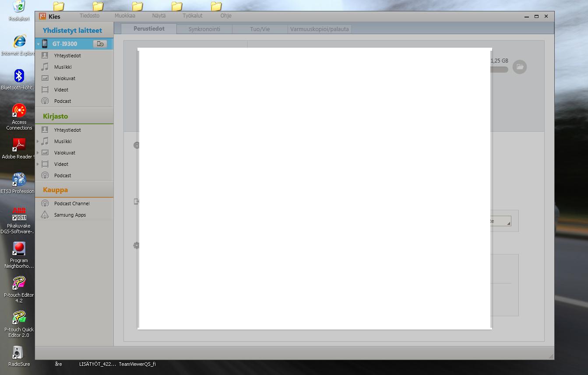Expand the Kirjasto Musiikki tree node
This screenshot has width=588, height=375.
pos(38,141)
